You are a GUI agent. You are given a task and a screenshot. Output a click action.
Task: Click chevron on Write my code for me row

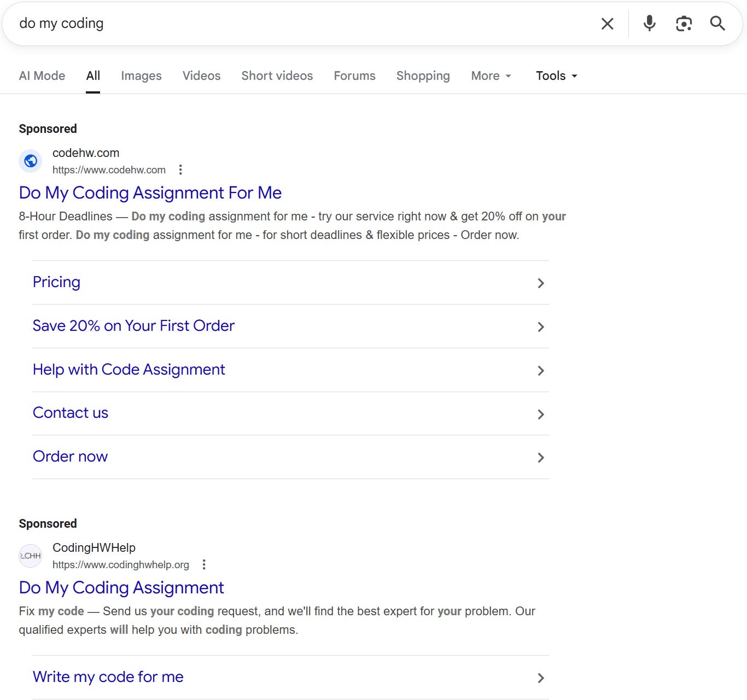point(541,678)
